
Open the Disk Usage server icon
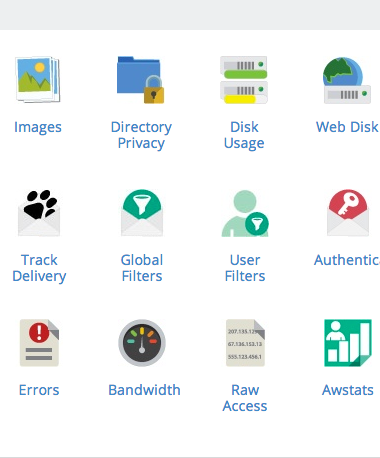pyautogui.click(x=244, y=80)
